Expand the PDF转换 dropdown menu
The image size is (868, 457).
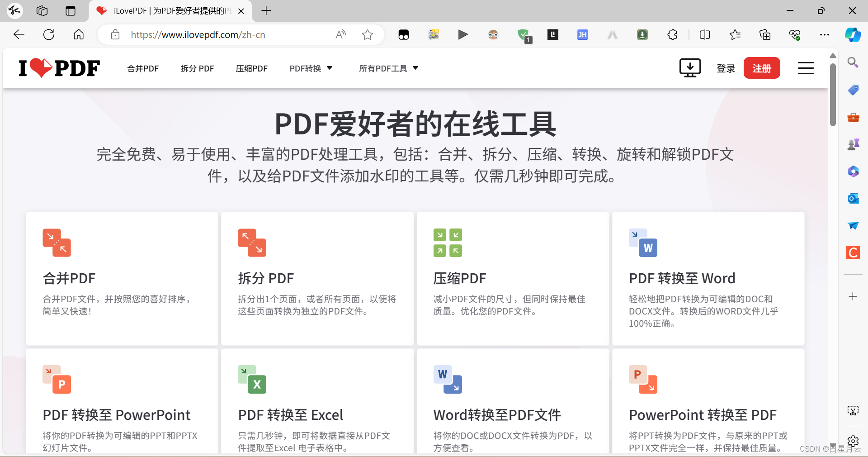point(311,68)
